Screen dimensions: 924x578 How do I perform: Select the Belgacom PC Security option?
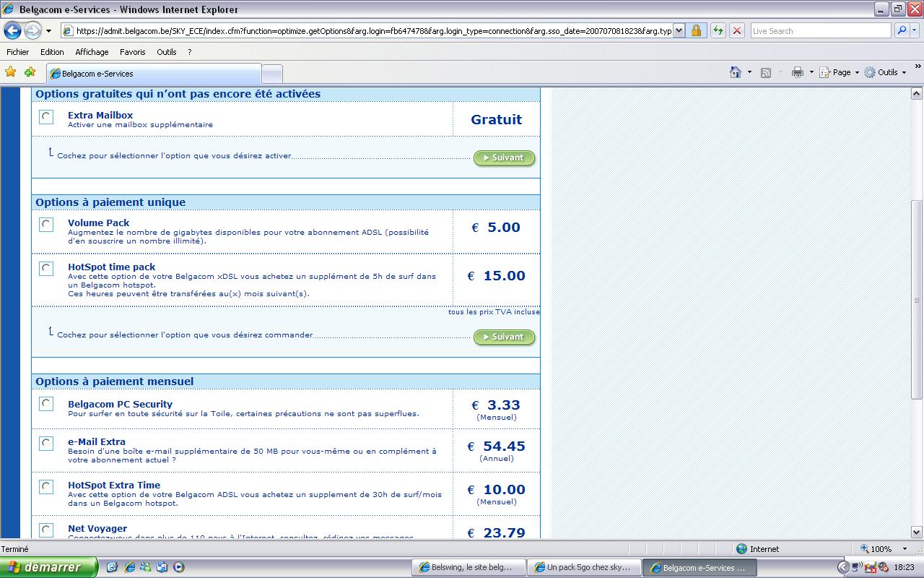46,403
